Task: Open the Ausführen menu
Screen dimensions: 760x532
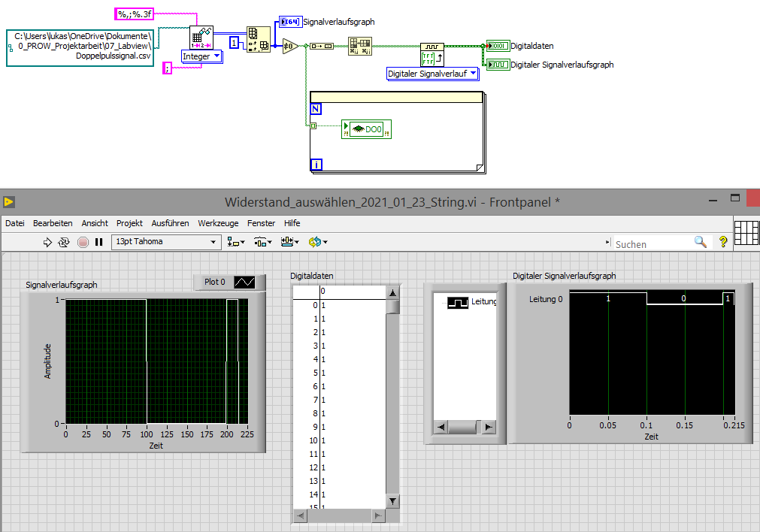Action: click(170, 223)
